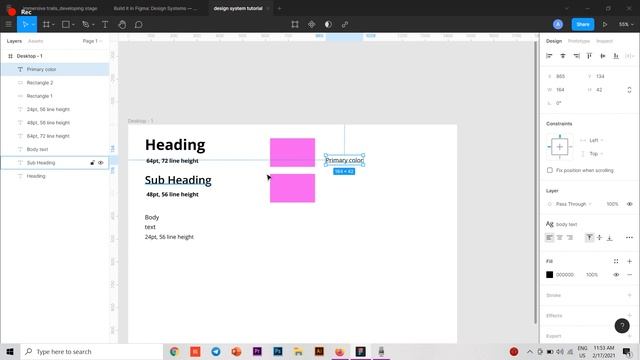The width and height of the screenshot is (640, 360).
Task: Click Text align center icon
Action: pos(560,238)
